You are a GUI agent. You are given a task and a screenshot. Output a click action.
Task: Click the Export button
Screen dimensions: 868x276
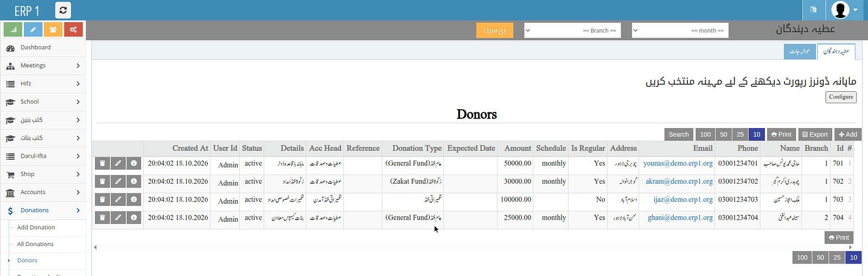(815, 135)
